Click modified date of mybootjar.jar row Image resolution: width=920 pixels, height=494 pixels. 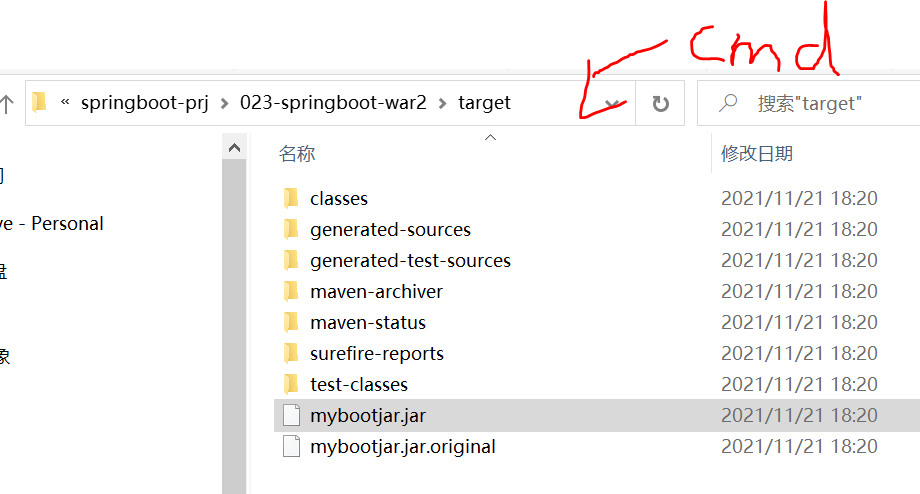pyautogui.click(x=799, y=415)
